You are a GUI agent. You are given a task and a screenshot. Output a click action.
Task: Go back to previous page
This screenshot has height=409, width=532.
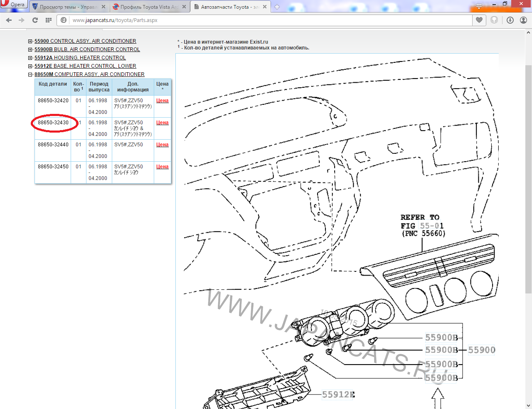(x=9, y=20)
